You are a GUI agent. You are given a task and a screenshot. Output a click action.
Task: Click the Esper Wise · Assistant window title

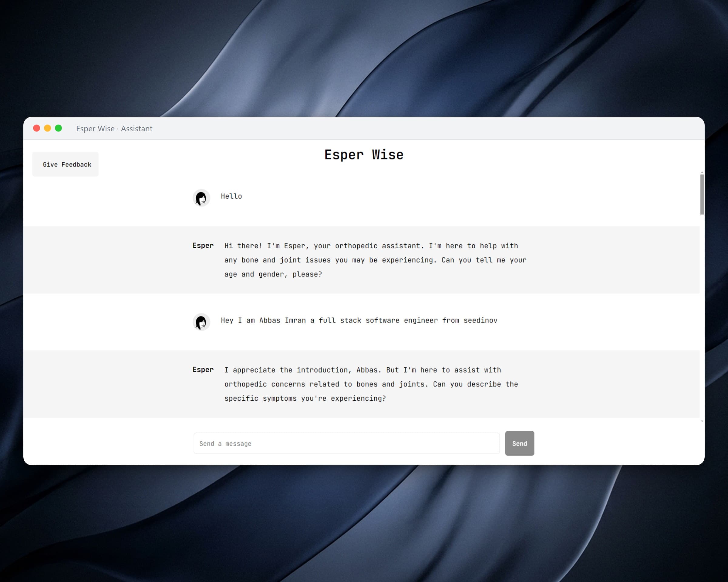[x=114, y=129]
